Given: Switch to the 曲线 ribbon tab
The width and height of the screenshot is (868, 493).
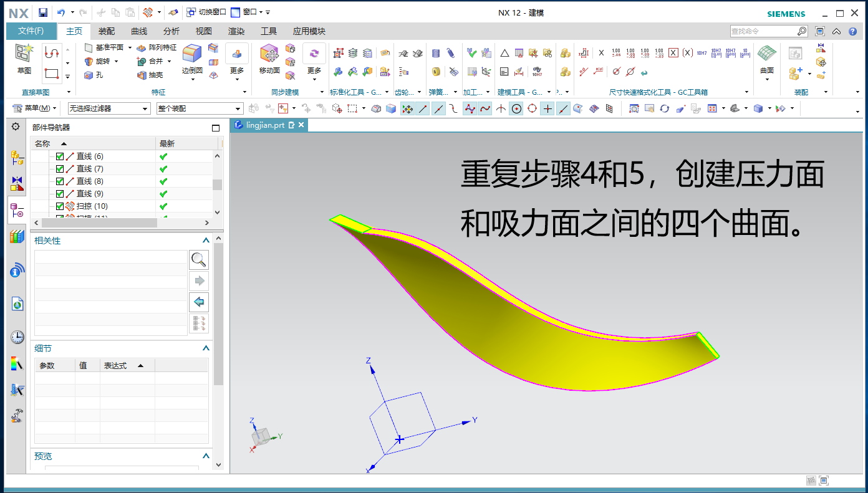Looking at the screenshot, I should coord(139,31).
